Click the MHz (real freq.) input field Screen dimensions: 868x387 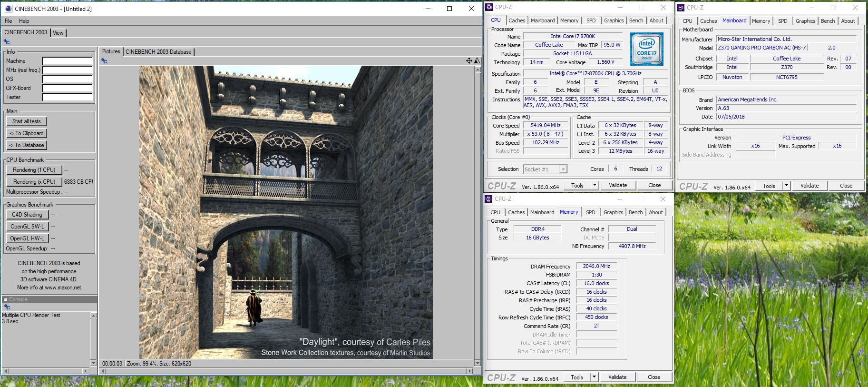pyautogui.click(x=68, y=70)
